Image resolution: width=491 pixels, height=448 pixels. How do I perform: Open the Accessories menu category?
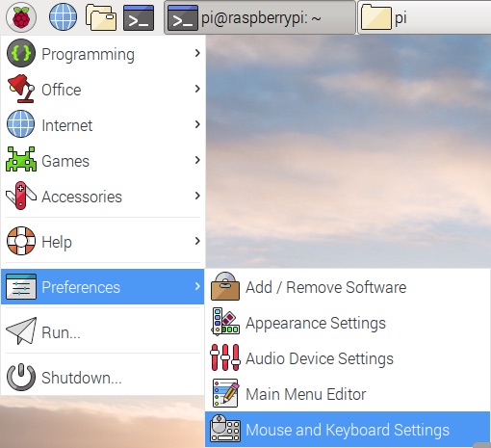(103, 196)
